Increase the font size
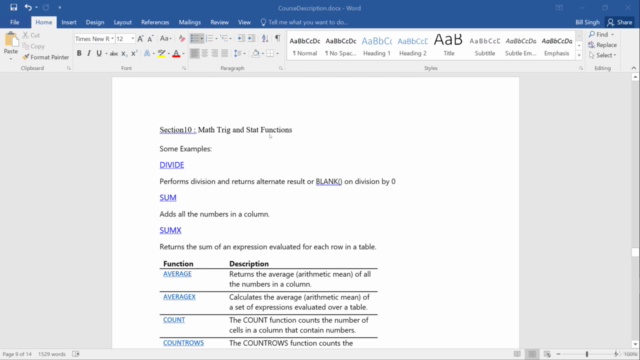The width and height of the screenshot is (640, 360). 140,38
